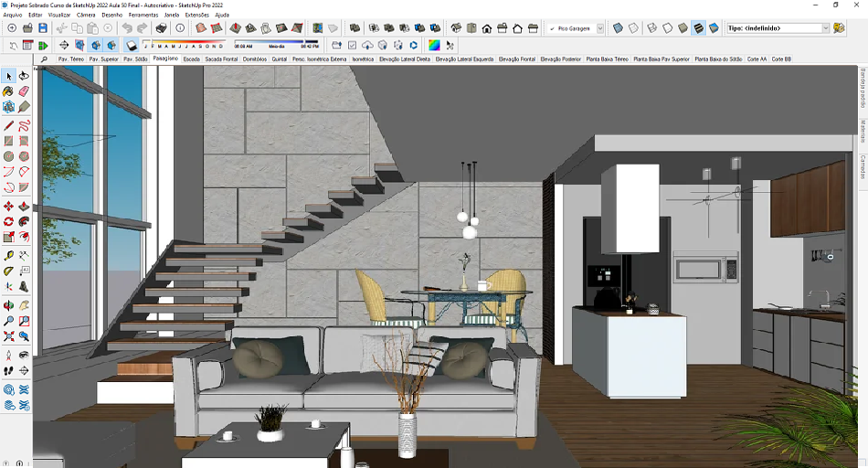Click the Print icon in toolbar
The width and height of the screenshot is (868, 468).
(162, 28)
